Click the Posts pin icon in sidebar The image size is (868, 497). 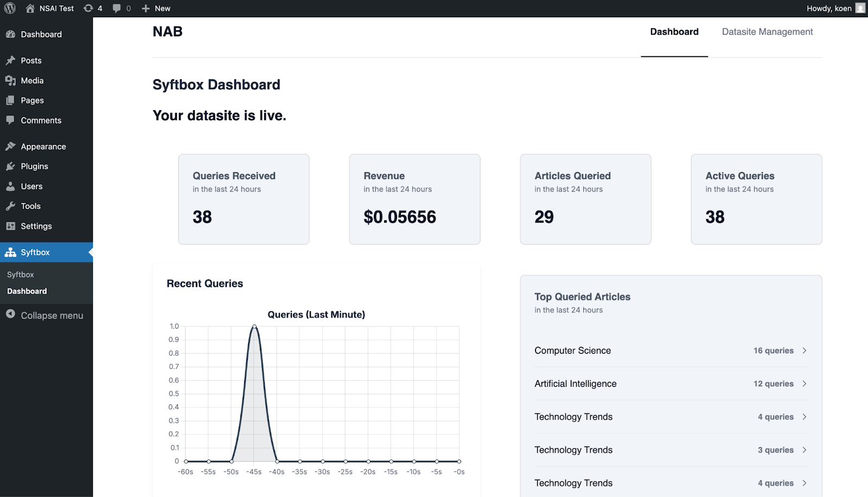[10, 60]
